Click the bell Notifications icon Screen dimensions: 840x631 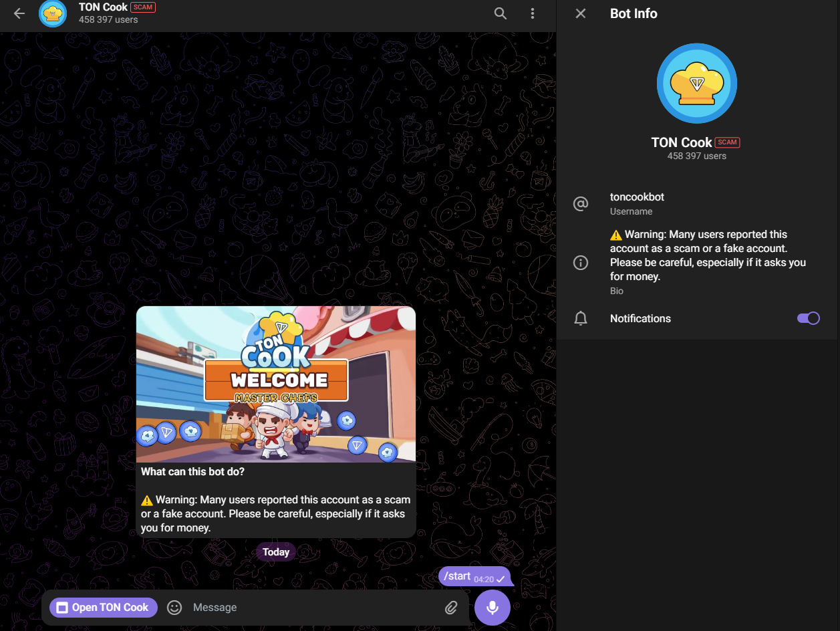(x=581, y=319)
